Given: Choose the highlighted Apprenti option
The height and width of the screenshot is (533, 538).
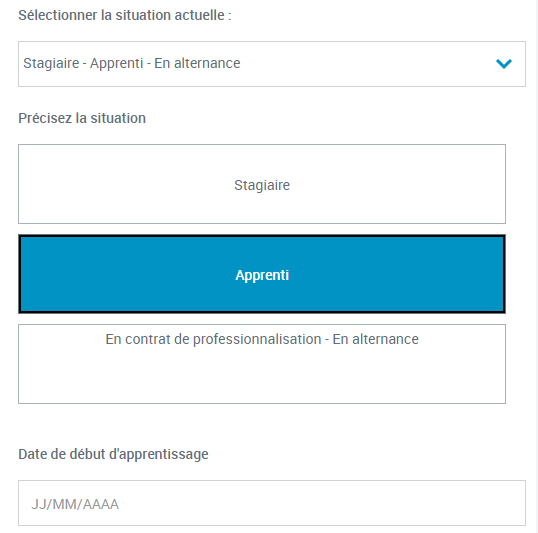Looking at the screenshot, I should click(262, 274).
